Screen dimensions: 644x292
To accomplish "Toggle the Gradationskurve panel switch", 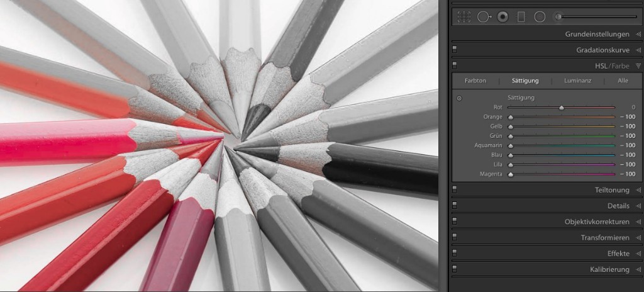I will click(455, 49).
